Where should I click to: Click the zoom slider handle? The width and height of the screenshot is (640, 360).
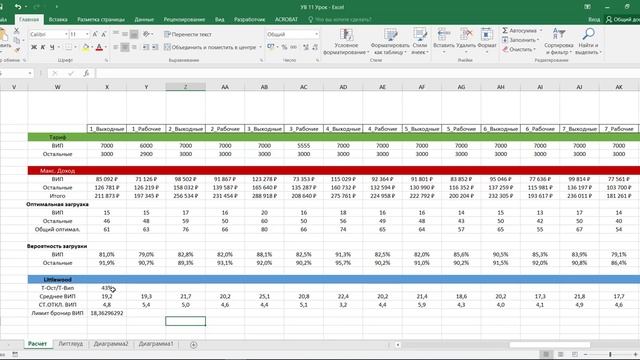click(610, 354)
